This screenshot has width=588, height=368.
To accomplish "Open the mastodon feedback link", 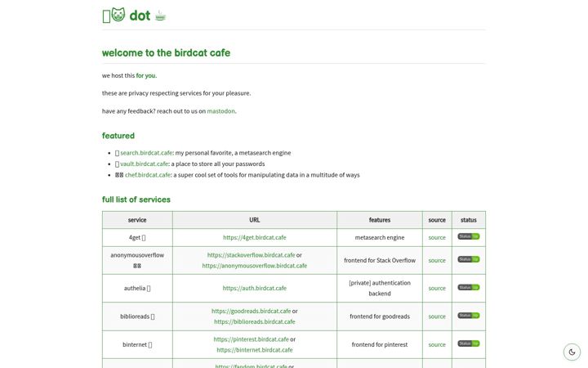I will pyautogui.click(x=220, y=111).
